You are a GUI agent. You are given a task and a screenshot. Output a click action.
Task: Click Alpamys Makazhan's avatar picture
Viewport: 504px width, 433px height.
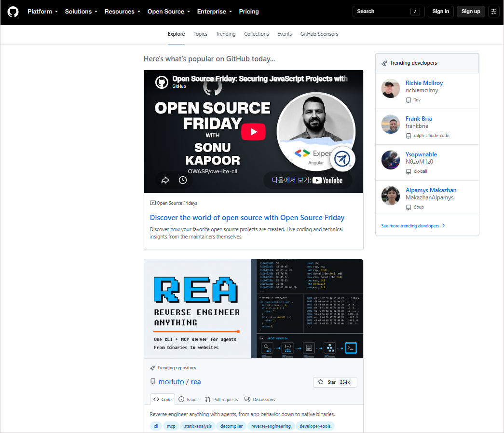pyautogui.click(x=391, y=196)
